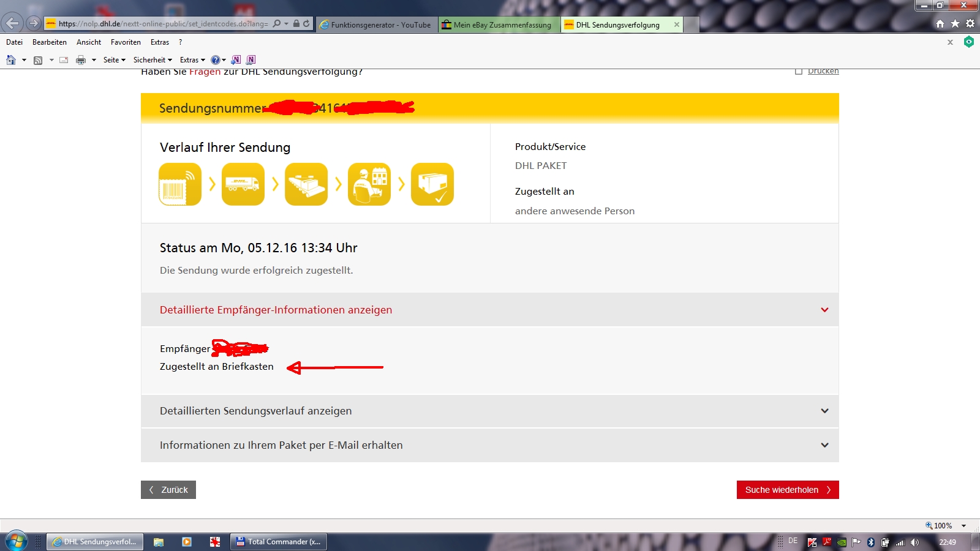
Task: Open the zoom level dropdown arrow
Action: point(963,526)
